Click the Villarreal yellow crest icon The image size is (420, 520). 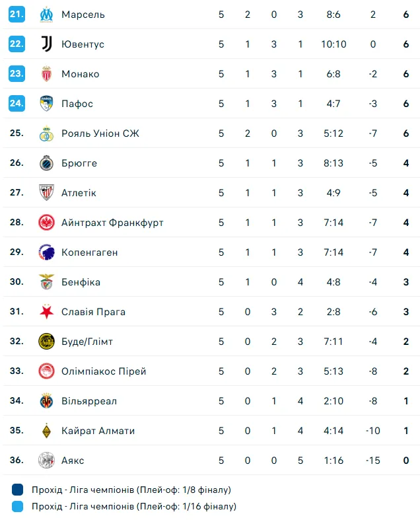coord(46,401)
